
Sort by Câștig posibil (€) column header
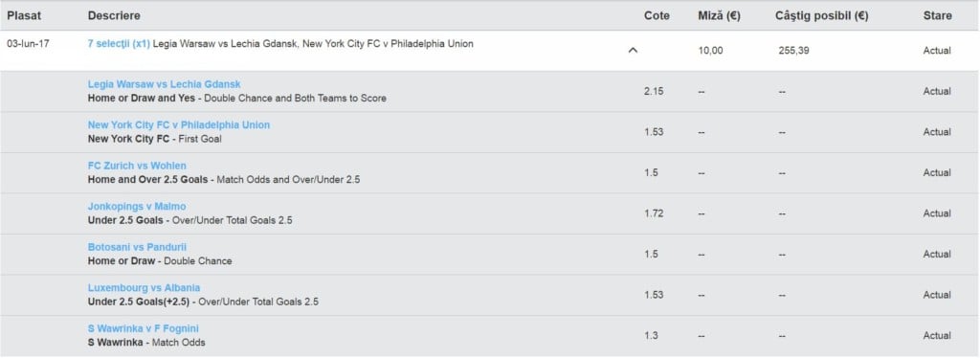pos(821,15)
